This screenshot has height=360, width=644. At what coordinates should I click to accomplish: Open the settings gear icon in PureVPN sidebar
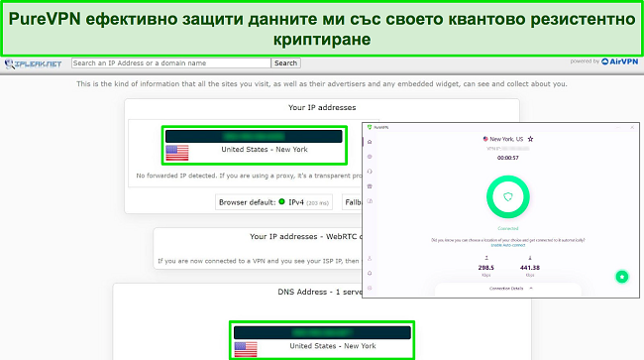[x=370, y=288]
